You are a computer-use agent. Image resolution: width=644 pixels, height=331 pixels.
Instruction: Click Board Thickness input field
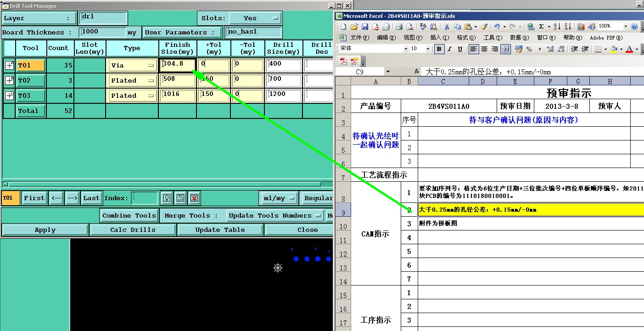click(x=102, y=32)
